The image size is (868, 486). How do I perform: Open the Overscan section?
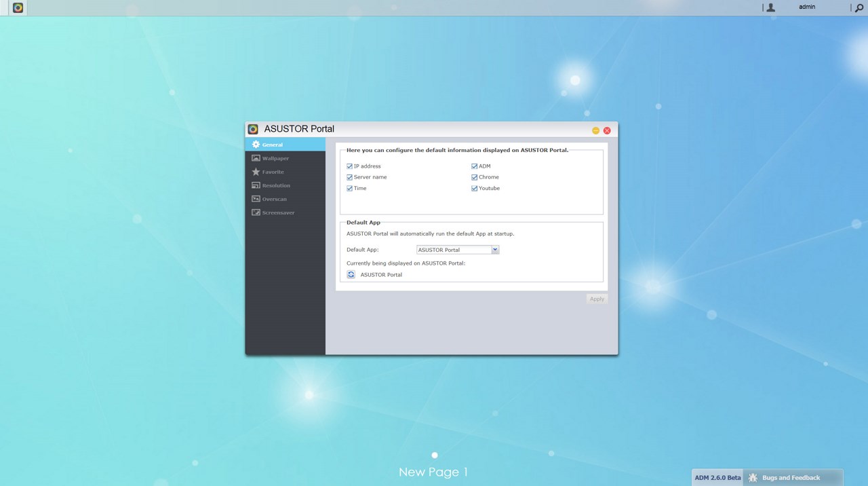point(285,199)
